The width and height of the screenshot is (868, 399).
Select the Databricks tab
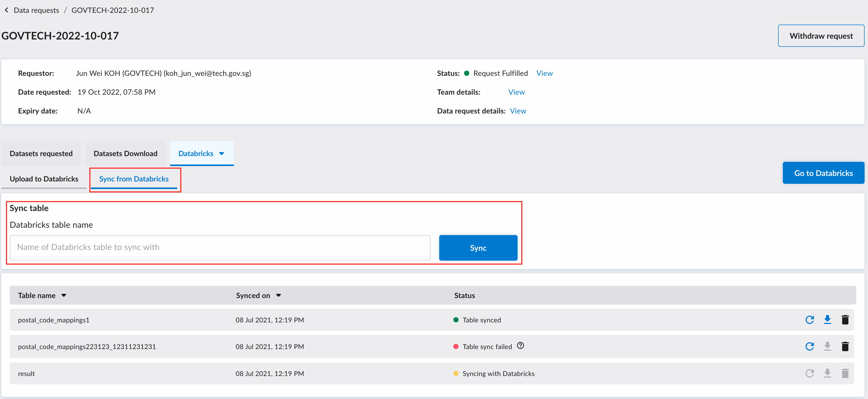pos(201,153)
